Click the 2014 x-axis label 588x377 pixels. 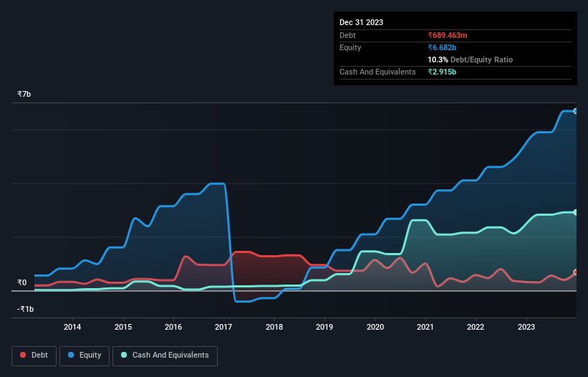coord(72,327)
